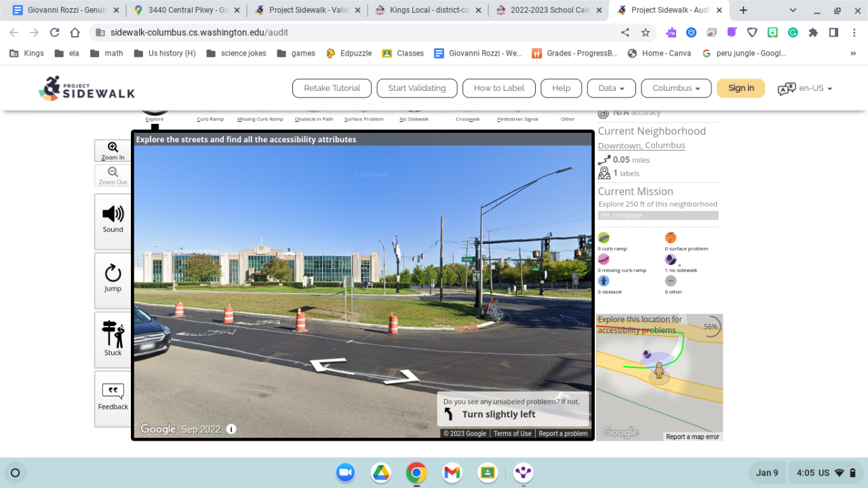Click the yellow Sign in button
The width and height of the screenshot is (868, 488).
(x=741, y=88)
